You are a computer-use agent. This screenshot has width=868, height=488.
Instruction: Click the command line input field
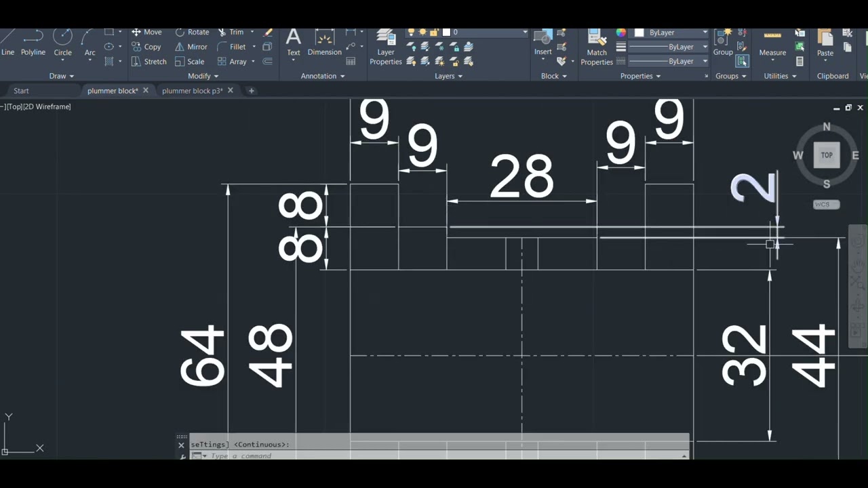pos(441,456)
